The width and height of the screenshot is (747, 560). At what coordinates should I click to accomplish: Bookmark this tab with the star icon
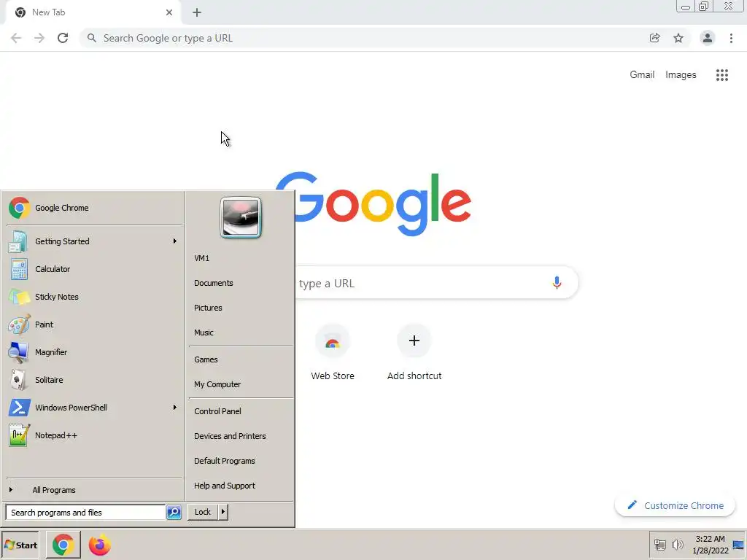tap(678, 38)
